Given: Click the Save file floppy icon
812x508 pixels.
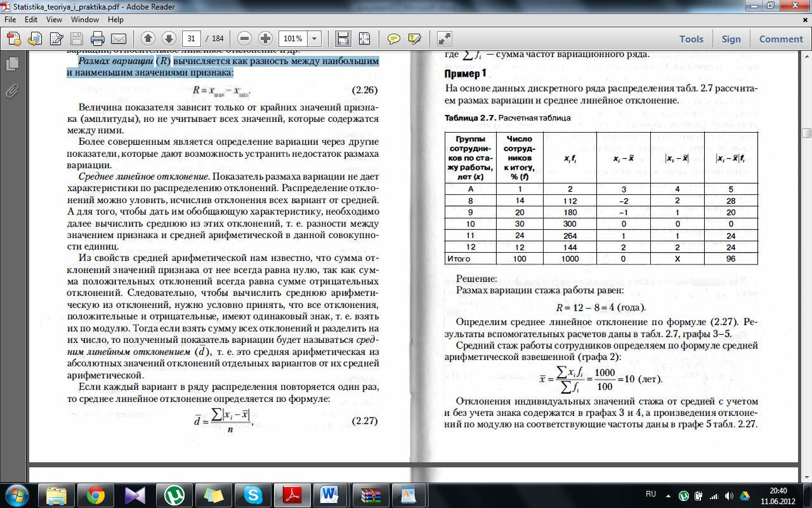Looking at the screenshot, I should point(77,39).
